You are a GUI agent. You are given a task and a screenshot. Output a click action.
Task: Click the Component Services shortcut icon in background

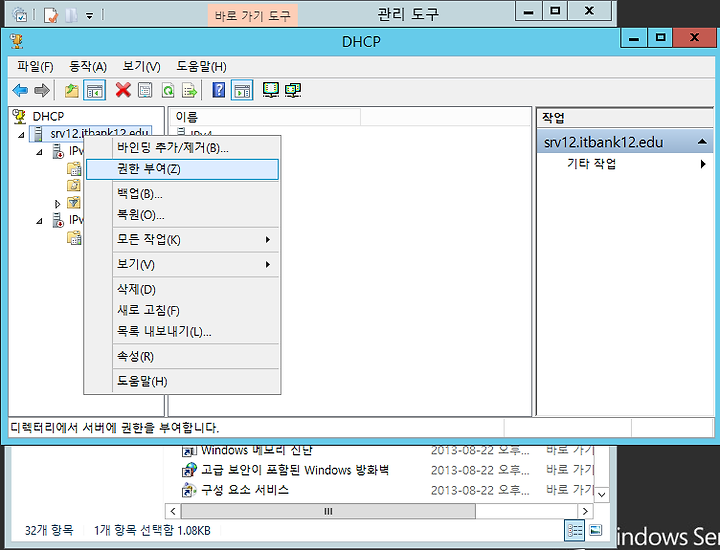(x=189, y=490)
